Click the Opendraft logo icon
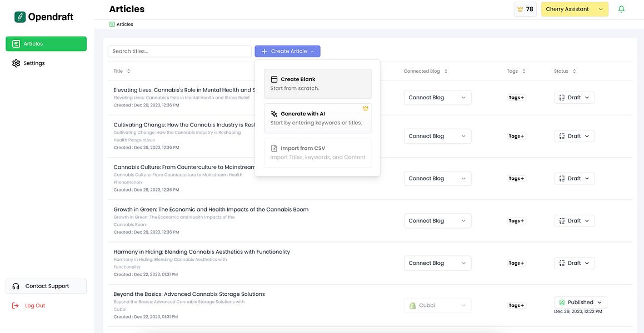The width and height of the screenshot is (644, 333). point(20,17)
